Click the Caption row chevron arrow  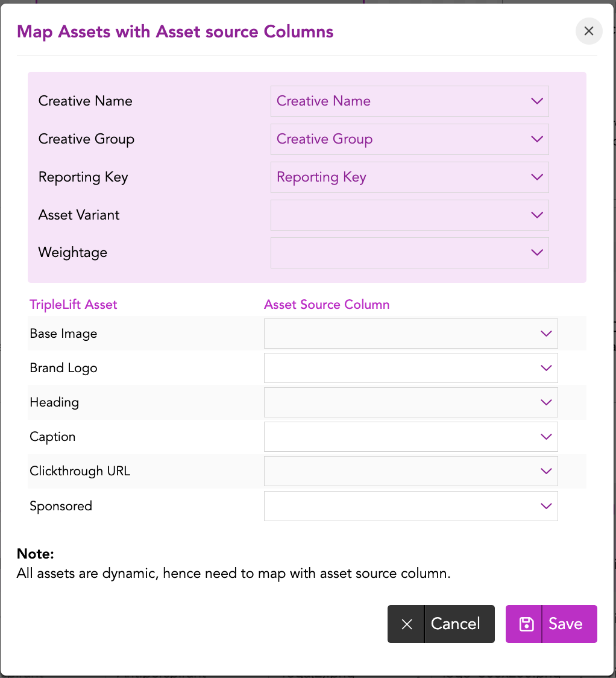click(546, 437)
